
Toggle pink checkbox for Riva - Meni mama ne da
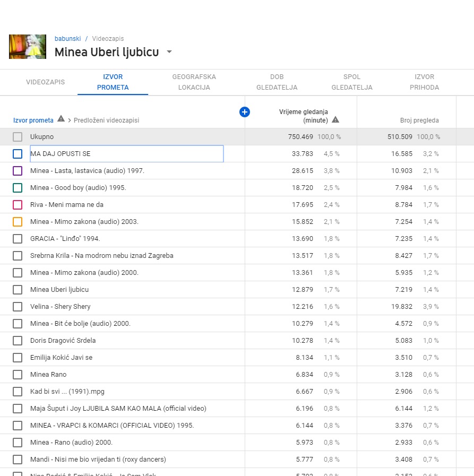pyautogui.click(x=18, y=205)
